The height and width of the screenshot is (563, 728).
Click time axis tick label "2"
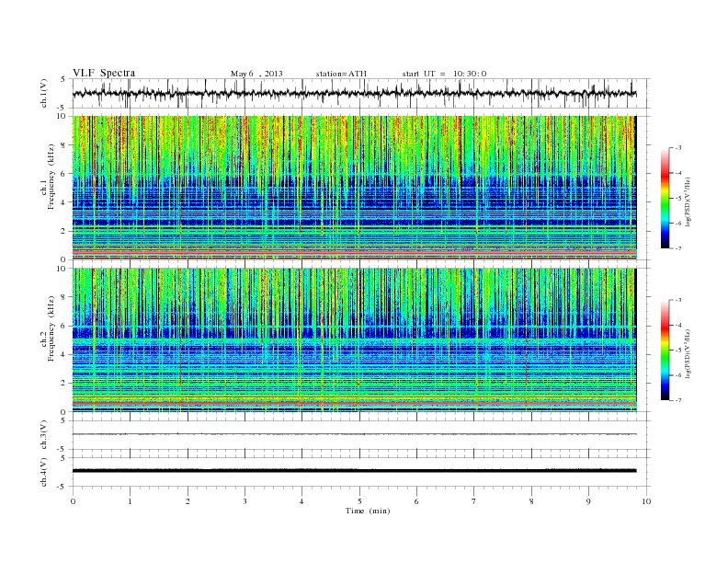coord(188,501)
